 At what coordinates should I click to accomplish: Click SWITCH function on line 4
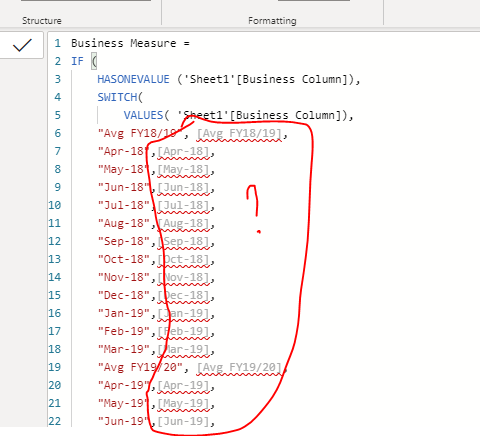117,97
